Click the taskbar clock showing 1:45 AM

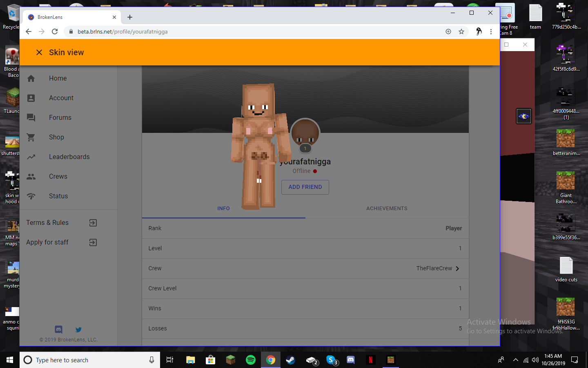pyautogui.click(x=553, y=360)
